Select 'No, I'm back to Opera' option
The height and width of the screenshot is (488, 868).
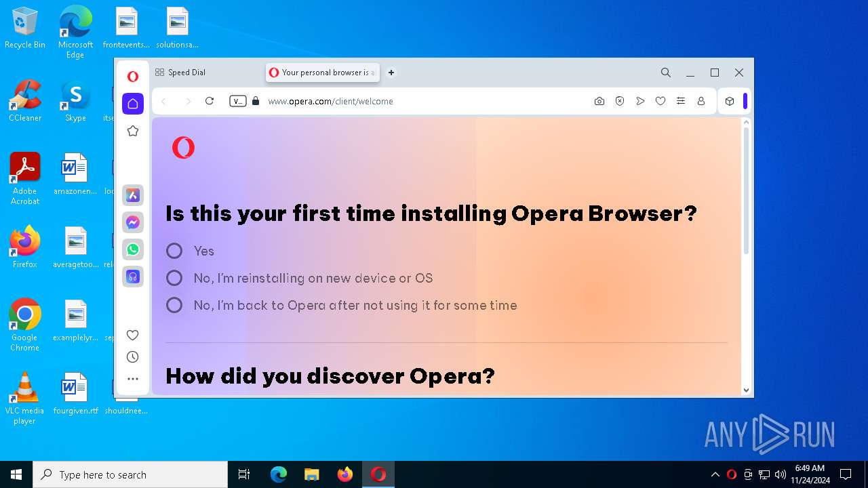pyautogui.click(x=174, y=305)
